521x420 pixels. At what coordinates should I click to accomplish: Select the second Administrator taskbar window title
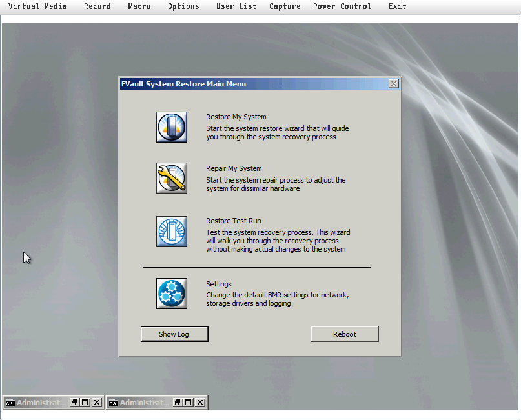(x=145, y=403)
